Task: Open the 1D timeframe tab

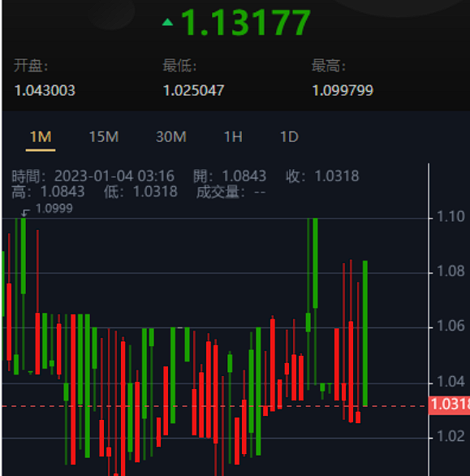Action: click(x=289, y=137)
